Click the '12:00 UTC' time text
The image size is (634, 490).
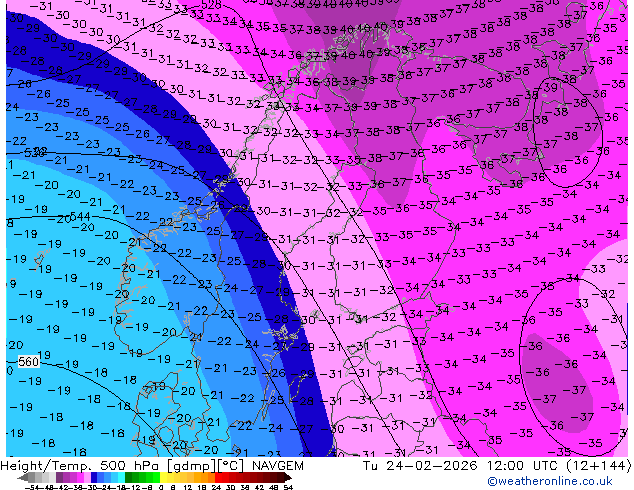[x=522, y=466]
